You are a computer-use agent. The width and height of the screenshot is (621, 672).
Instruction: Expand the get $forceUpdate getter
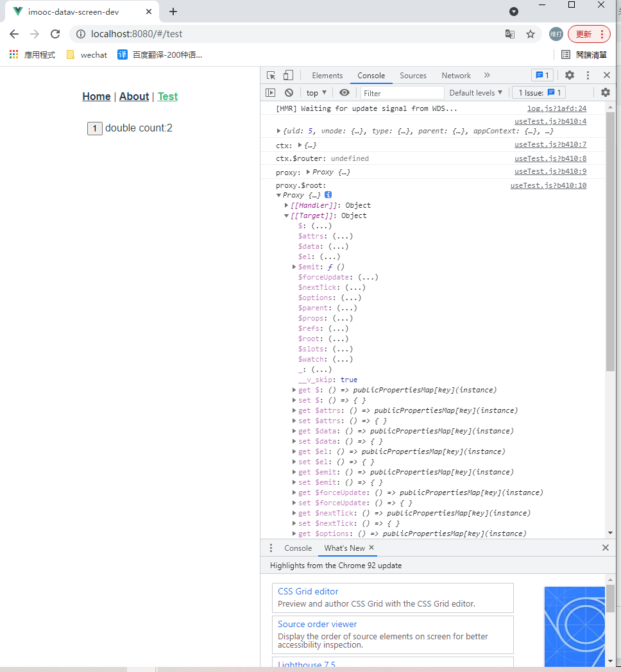[x=294, y=493]
